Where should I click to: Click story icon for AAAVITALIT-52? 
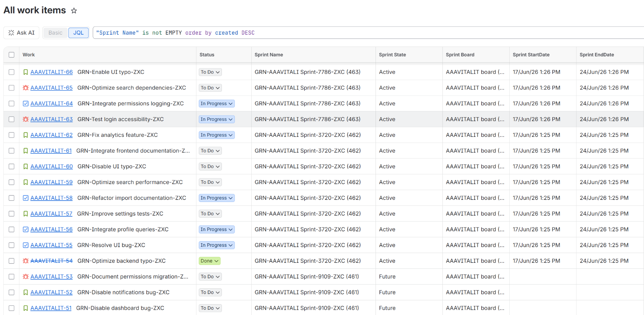pos(26,293)
